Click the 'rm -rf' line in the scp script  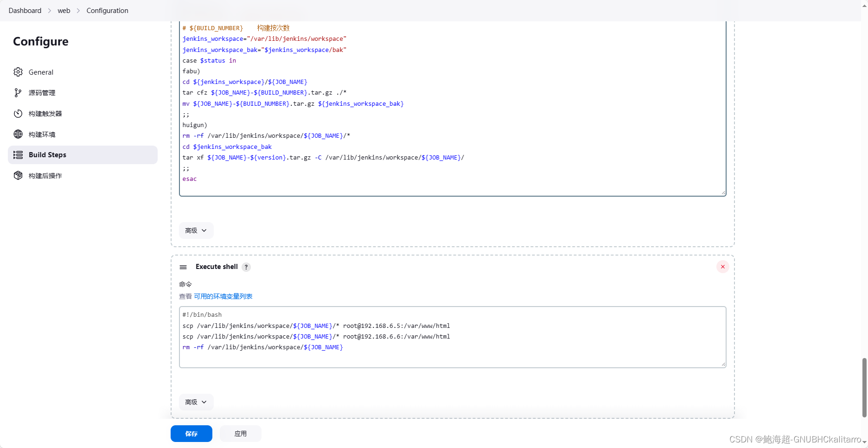[263, 347]
